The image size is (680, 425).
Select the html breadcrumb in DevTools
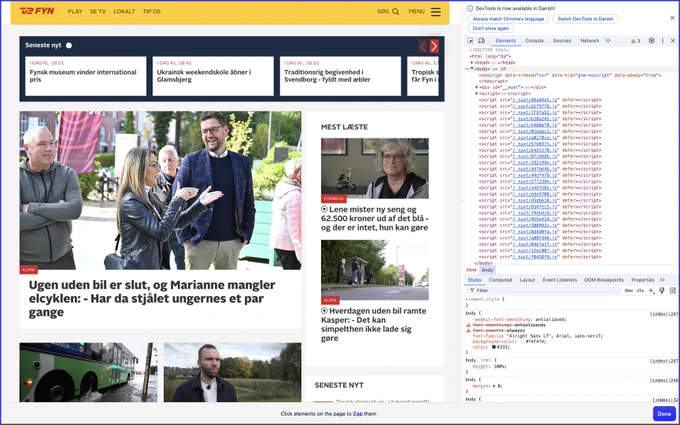tap(471, 270)
